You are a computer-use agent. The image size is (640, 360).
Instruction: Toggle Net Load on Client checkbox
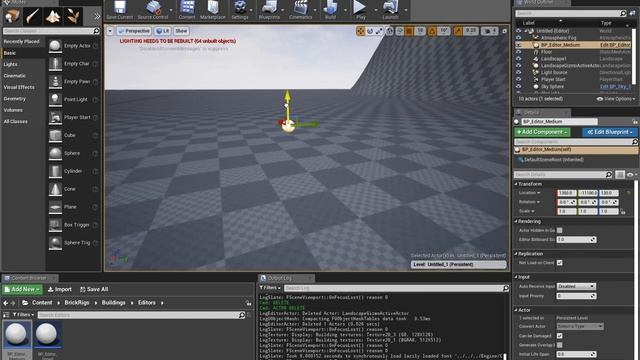(560, 263)
